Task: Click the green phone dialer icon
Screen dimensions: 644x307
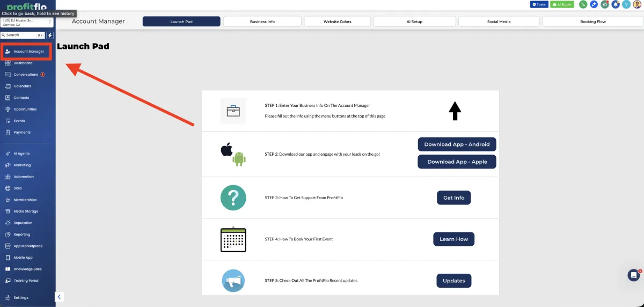Action: coord(583,4)
